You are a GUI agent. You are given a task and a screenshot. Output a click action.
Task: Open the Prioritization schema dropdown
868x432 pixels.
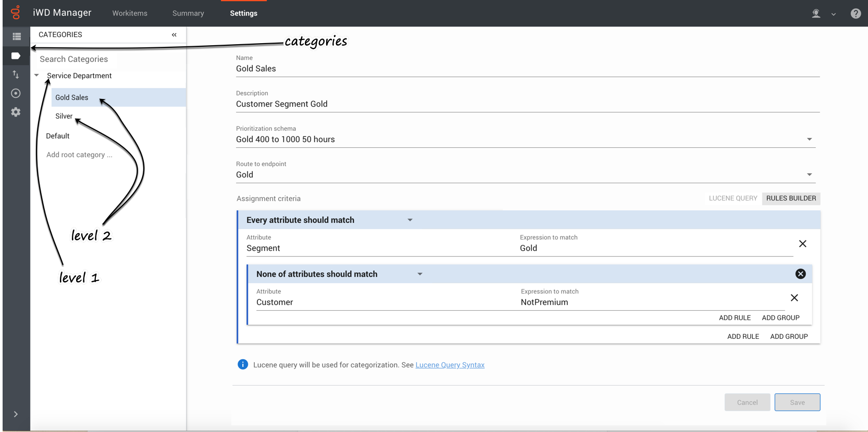pyautogui.click(x=809, y=139)
